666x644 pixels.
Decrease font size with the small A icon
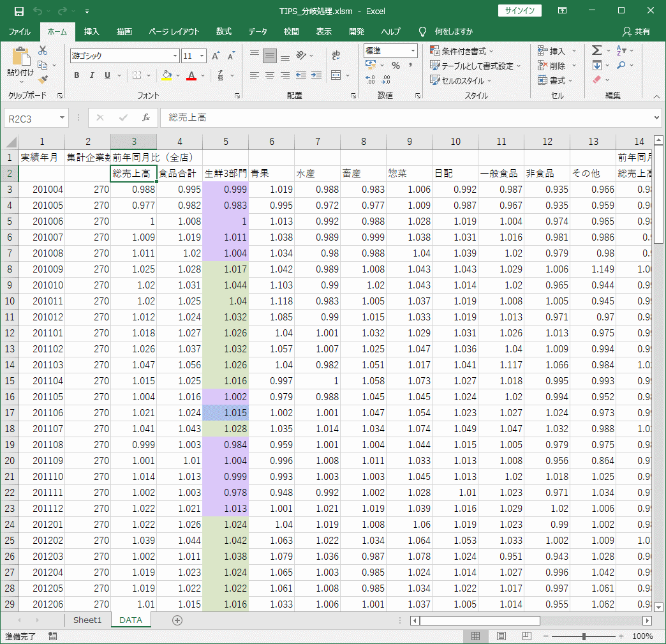tap(231, 56)
